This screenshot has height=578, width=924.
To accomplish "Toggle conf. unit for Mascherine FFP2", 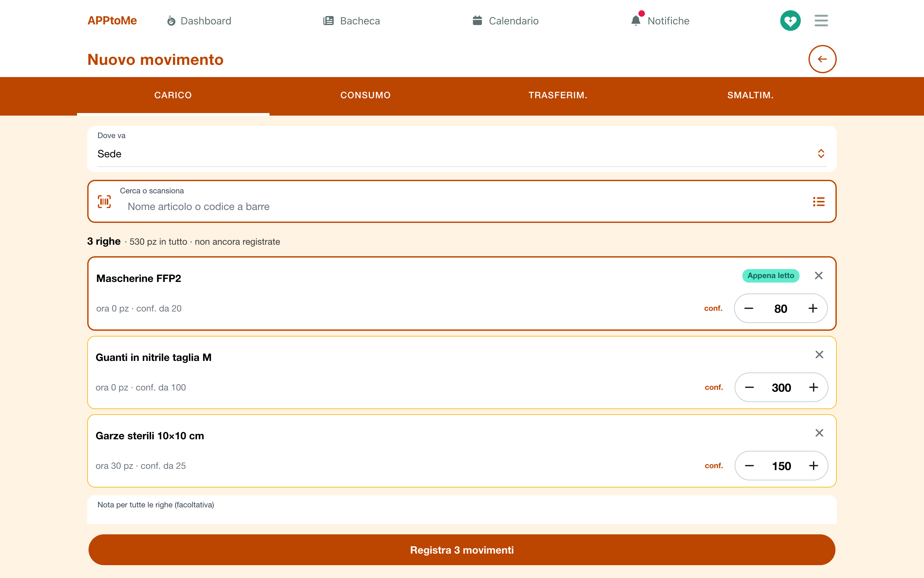I will coord(713,309).
